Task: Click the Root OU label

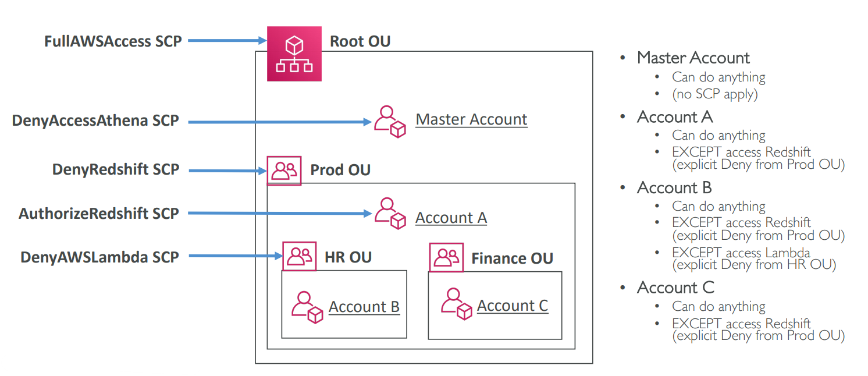Action: (360, 41)
